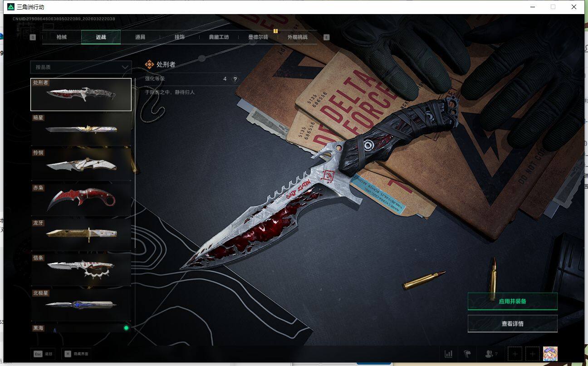Close the 三角洲行动 window
588x366 pixels.
[574, 7]
